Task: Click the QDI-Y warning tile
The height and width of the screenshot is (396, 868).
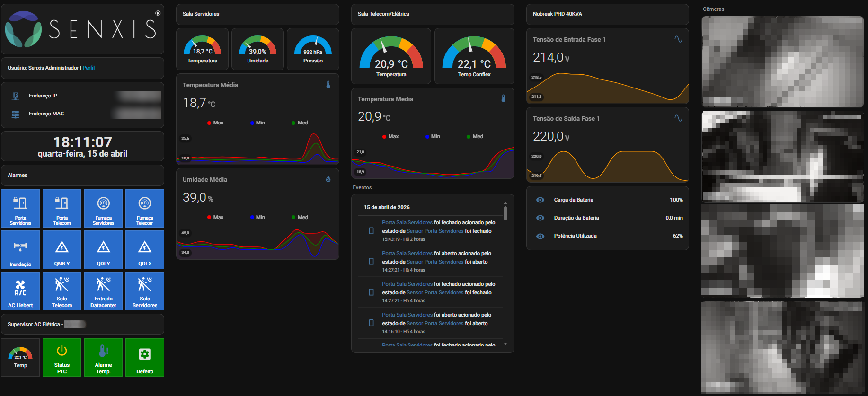Action: coord(103,250)
